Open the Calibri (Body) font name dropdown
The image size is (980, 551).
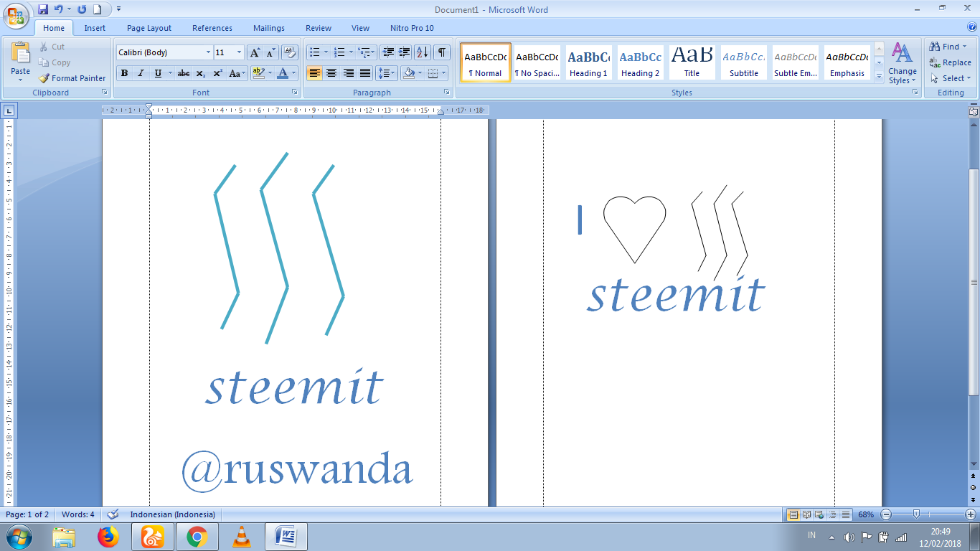point(208,52)
